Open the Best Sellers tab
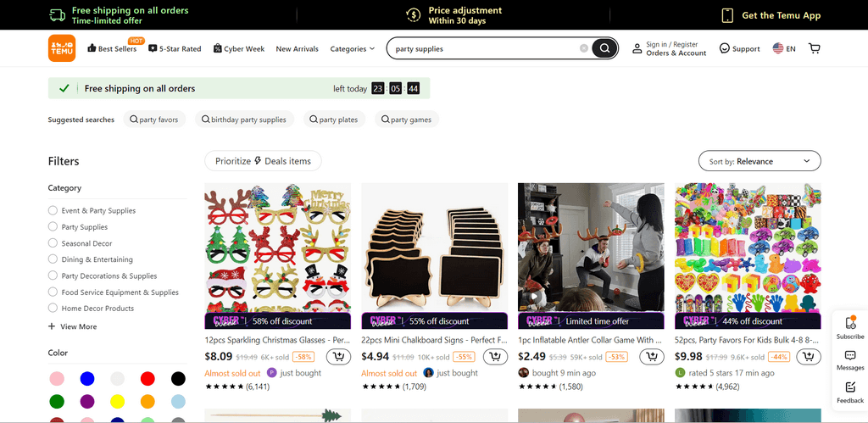 (112, 49)
